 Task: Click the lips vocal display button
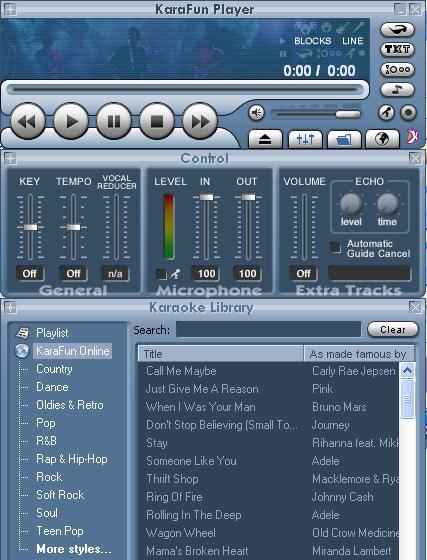click(x=397, y=30)
